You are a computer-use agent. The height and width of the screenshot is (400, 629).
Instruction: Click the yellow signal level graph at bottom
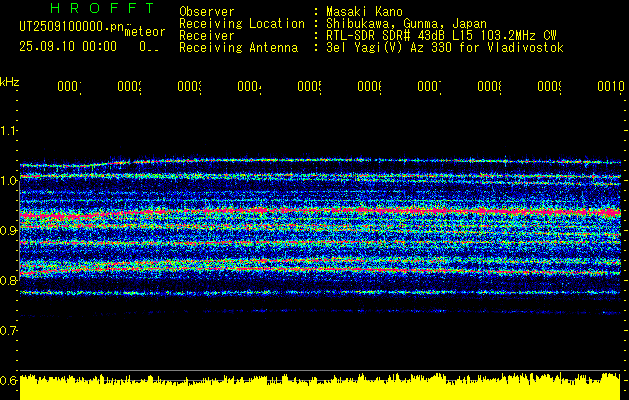[x=320, y=387]
